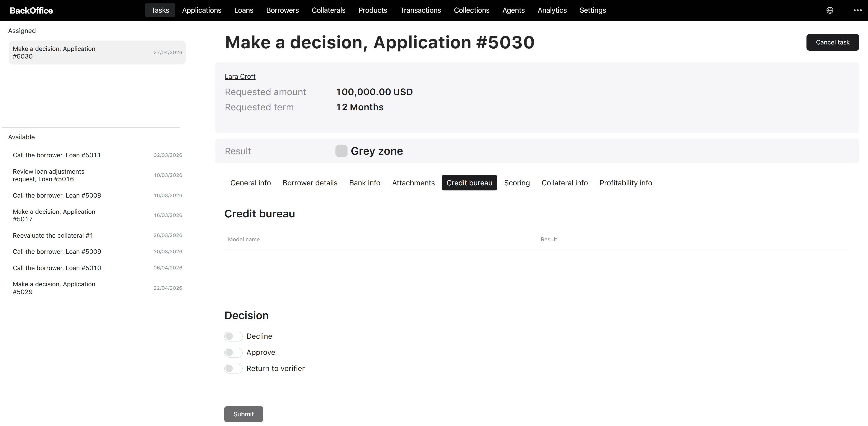Viewport: 868px width, 426px height.
Task: Click the BackOffice logo
Action: coord(31,10)
